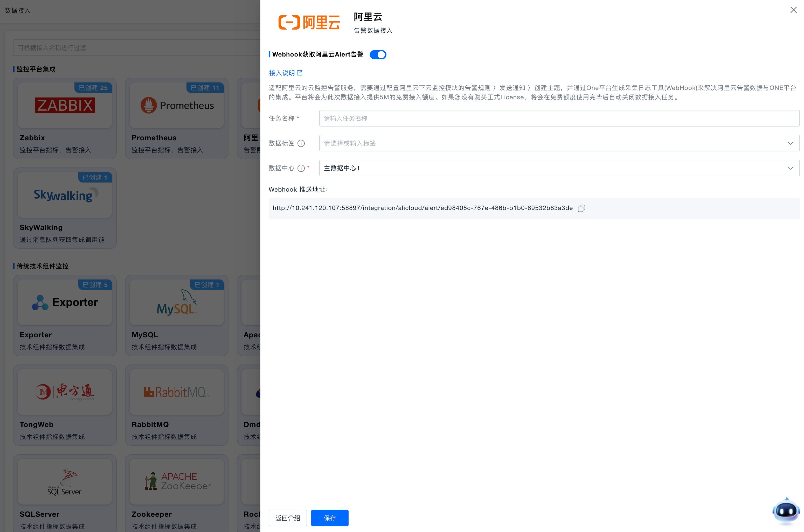Open the Prometheus integration card
Screen dimensions: 804x532
[176, 118]
